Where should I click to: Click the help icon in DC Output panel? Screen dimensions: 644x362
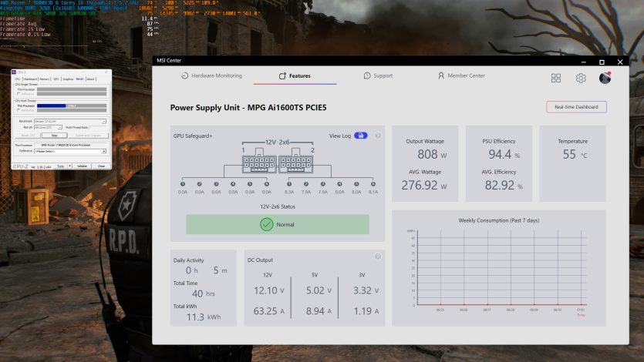[x=378, y=256]
